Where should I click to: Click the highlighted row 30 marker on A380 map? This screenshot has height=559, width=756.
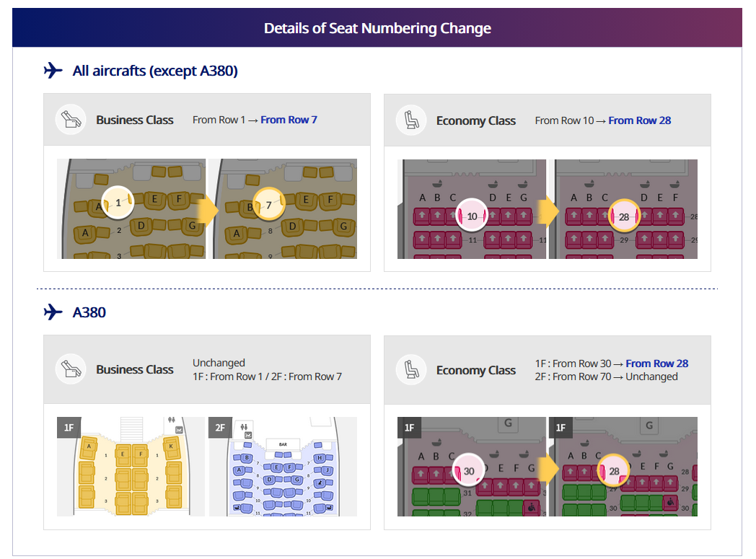(x=469, y=471)
